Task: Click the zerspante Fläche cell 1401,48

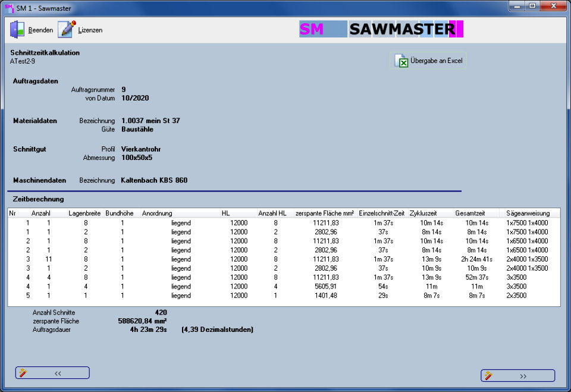Action: tap(325, 296)
